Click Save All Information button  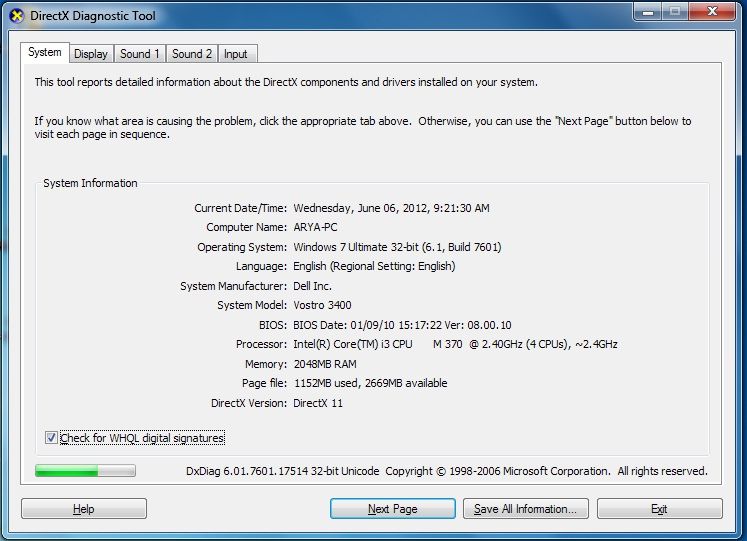525,509
